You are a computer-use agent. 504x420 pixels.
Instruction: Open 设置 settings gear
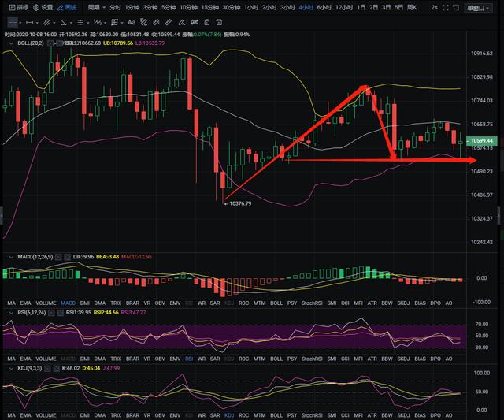[x=43, y=7]
